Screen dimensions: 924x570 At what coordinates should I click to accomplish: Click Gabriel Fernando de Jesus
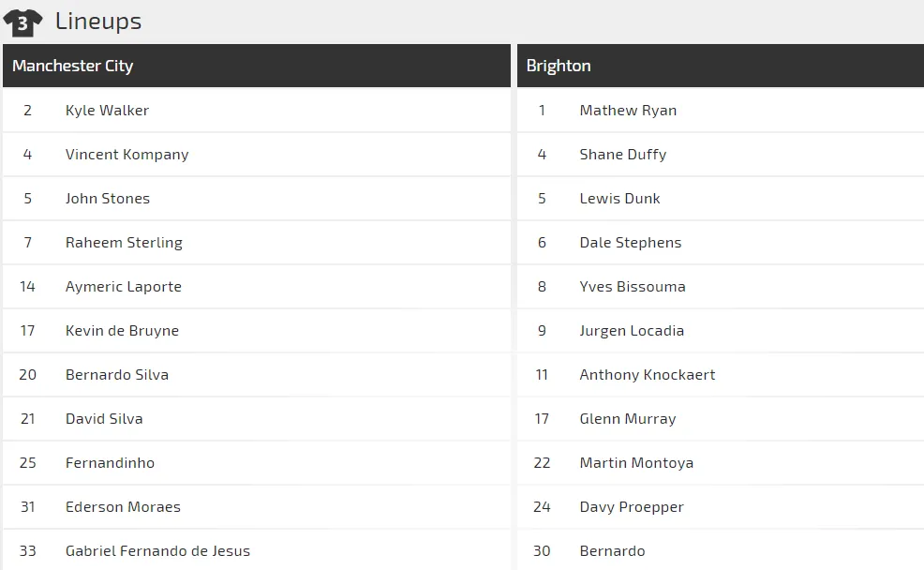click(x=157, y=551)
